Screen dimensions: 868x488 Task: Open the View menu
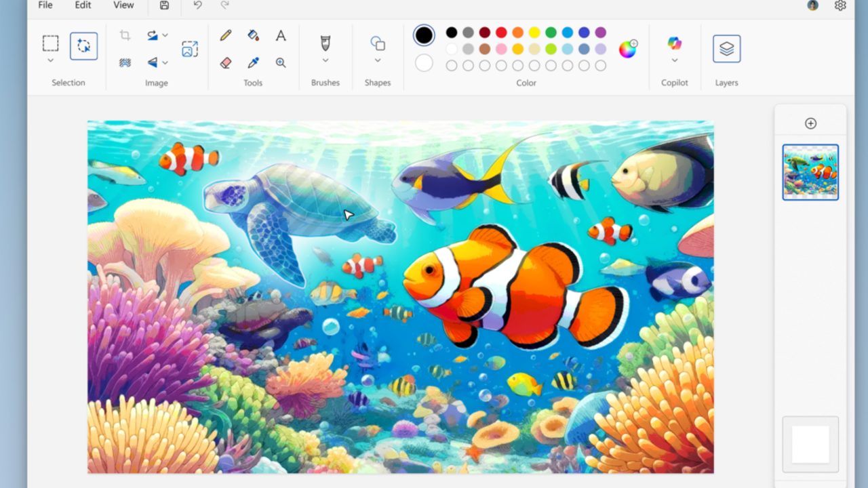(123, 5)
